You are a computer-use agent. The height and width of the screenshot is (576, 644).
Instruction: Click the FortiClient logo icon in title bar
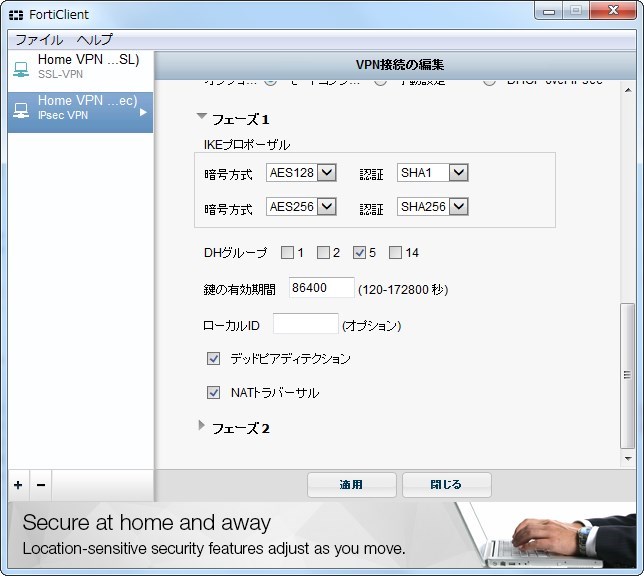click(x=16, y=15)
